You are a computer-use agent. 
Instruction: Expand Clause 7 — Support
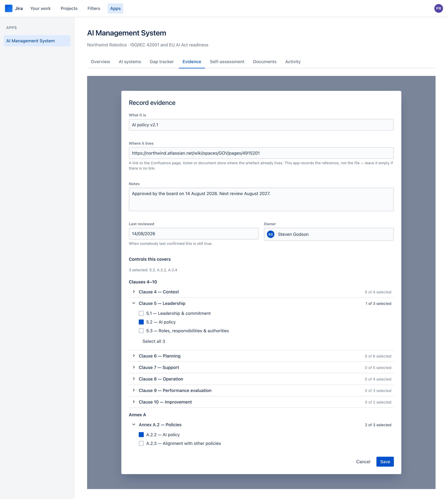click(261, 367)
